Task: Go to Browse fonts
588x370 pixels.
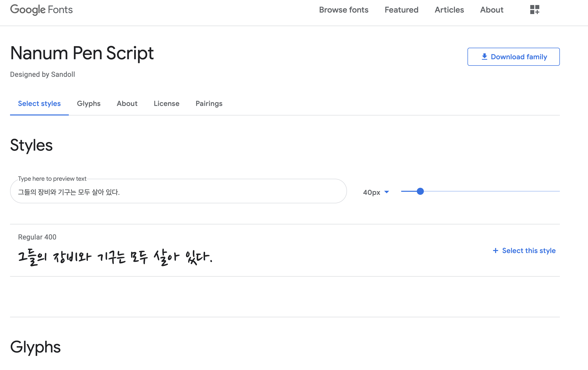Action: [x=344, y=10]
